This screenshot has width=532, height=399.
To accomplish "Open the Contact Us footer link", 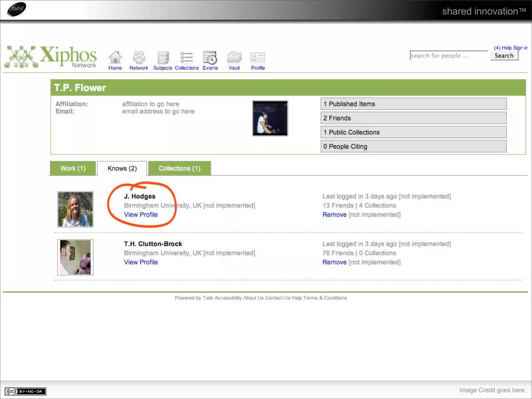I will coord(278,298).
